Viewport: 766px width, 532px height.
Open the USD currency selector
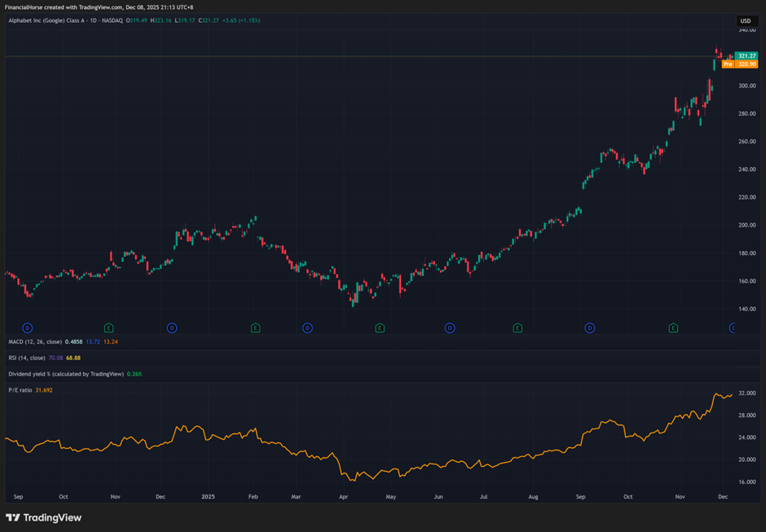[x=746, y=21]
